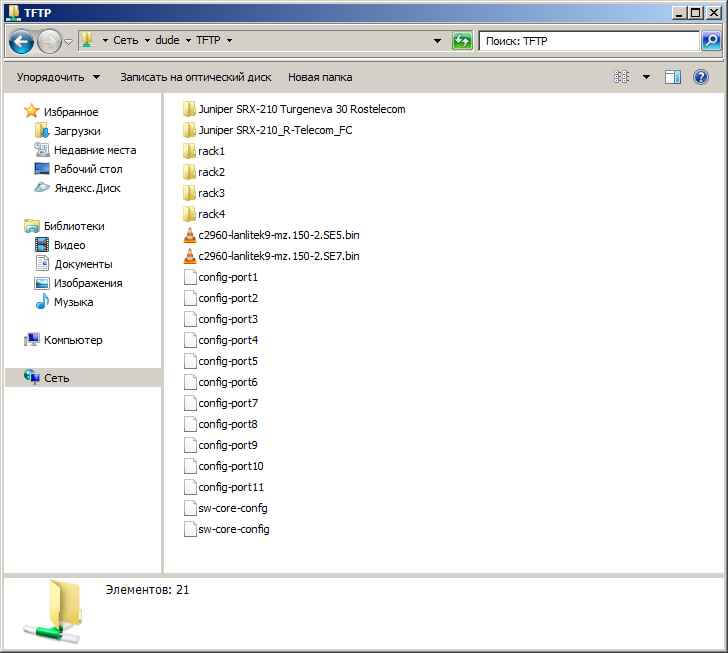
Task: Expand the arrow after Сеть breadcrumb
Action: (147, 41)
